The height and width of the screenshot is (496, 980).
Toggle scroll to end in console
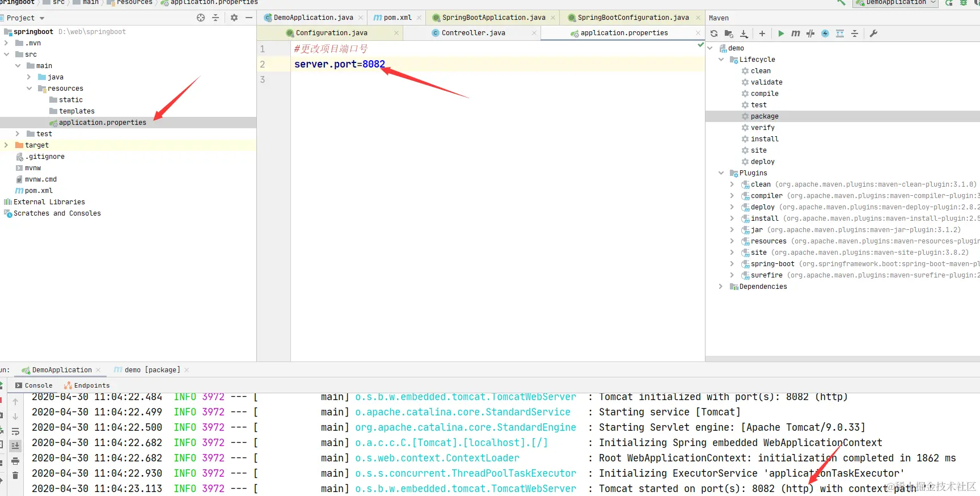[x=15, y=446]
